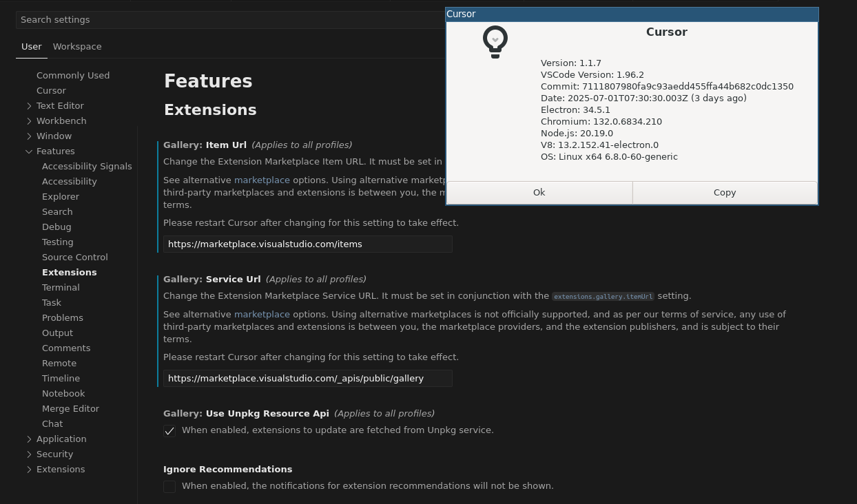Open Accessibility under Features

tap(70, 182)
